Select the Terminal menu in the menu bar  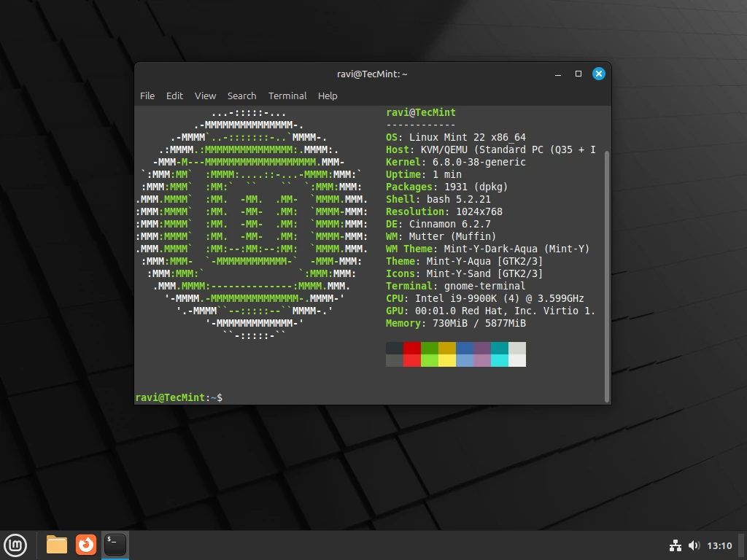coord(287,96)
